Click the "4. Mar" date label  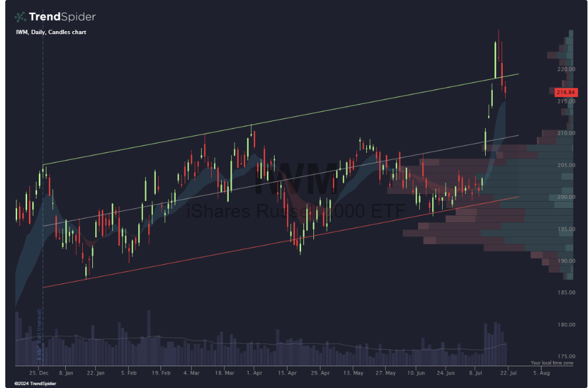tap(191, 373)
